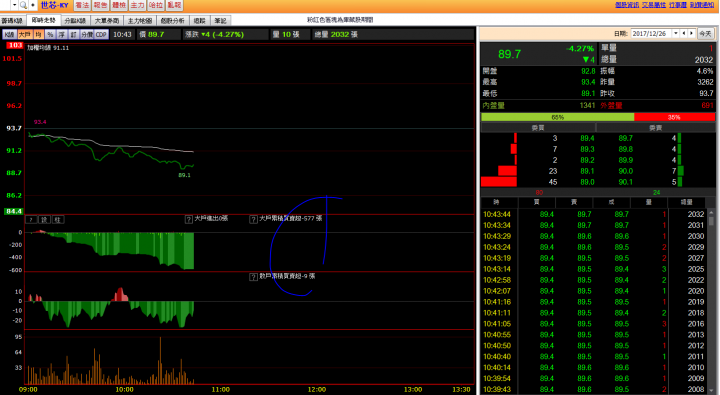720x395 pixels.
Task: Select the 10:40:55 tick row
Action: tap(594, 334)
